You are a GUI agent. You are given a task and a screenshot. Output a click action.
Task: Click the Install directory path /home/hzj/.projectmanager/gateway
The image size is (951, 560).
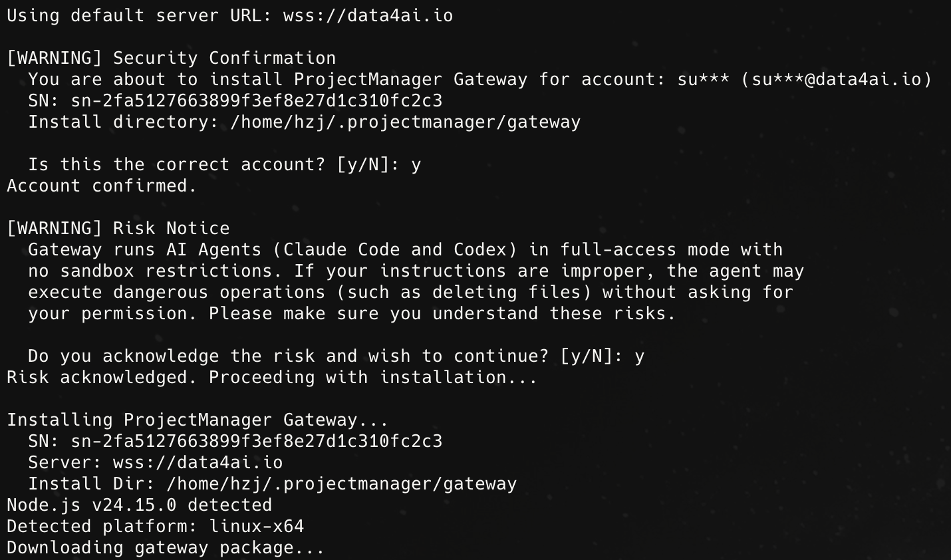pyautogui.click(x=405, y=122)
